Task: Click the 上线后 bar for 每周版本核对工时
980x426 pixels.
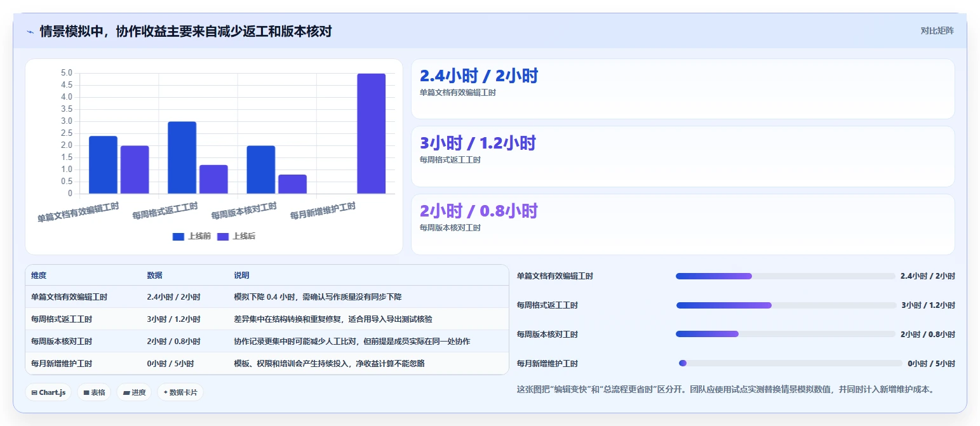Action: (x=292, y=184)
